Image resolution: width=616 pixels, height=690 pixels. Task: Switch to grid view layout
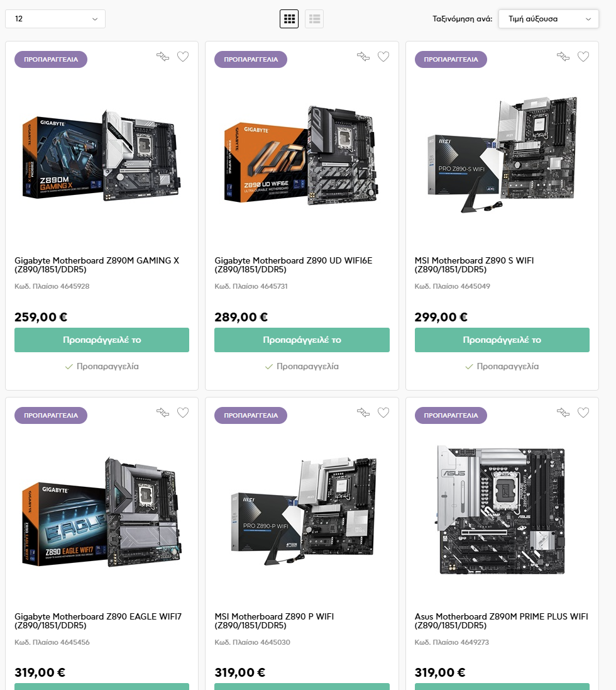click(289, 19)
